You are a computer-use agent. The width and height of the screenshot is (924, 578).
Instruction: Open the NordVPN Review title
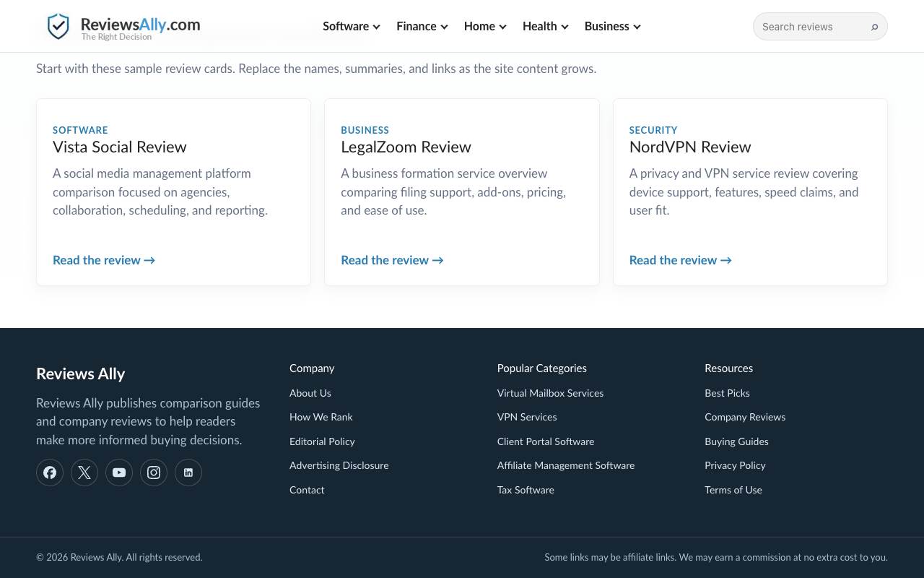tap(690, 147)
